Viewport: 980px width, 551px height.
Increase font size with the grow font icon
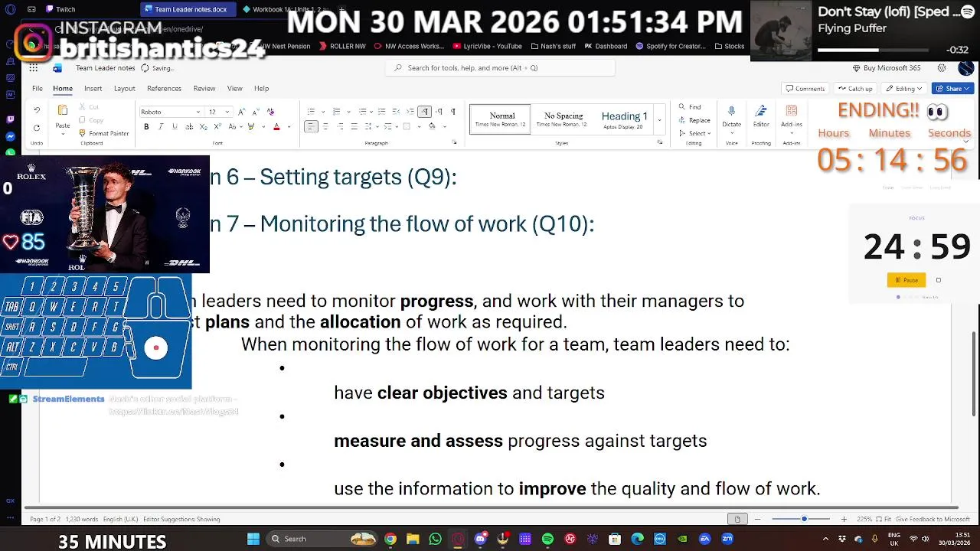[241, 112]
